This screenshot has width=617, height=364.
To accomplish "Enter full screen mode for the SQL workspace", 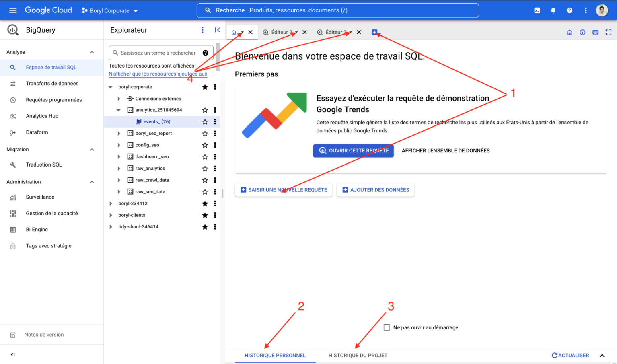I will point(609,32).
